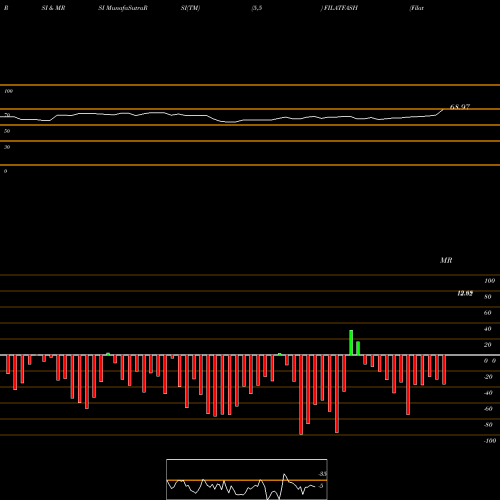Click the MR value 12.02 label
500x500 pixels.
click(x=465, y=293)
